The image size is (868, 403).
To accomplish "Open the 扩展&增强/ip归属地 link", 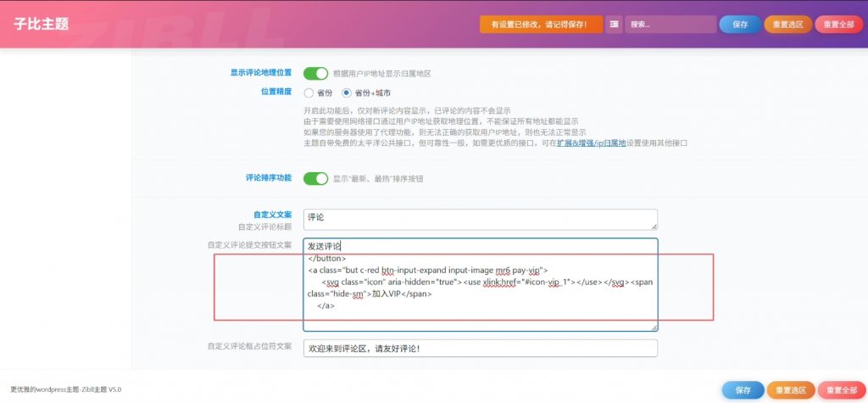I will [591, 143].
